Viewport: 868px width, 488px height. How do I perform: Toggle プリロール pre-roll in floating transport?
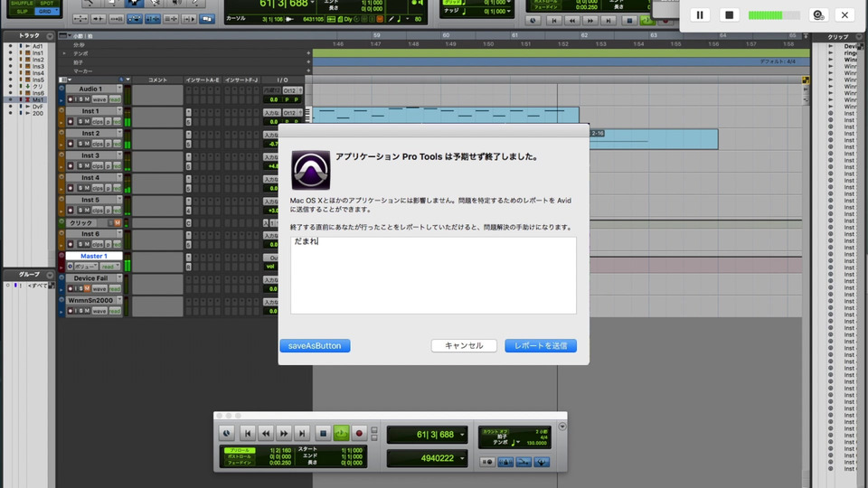pos(240,450)
